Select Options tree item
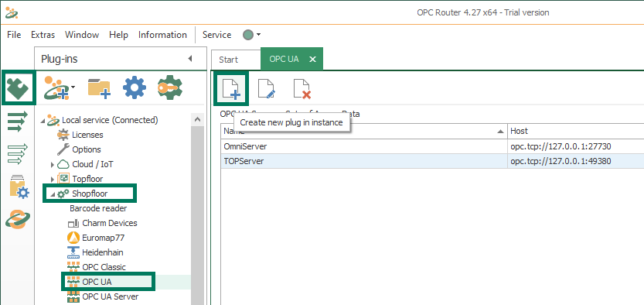Screen dimensions: 644x305 87,149
